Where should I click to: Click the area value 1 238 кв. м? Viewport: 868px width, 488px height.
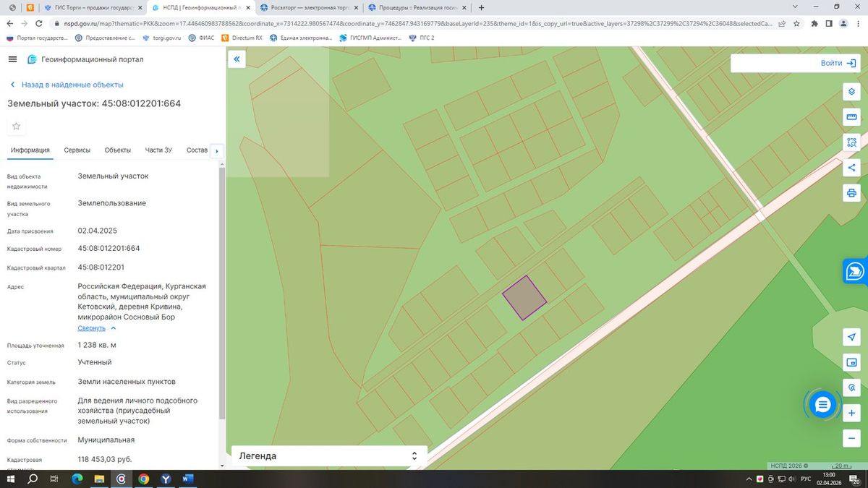pyautogui.click(x=97, y=345)
